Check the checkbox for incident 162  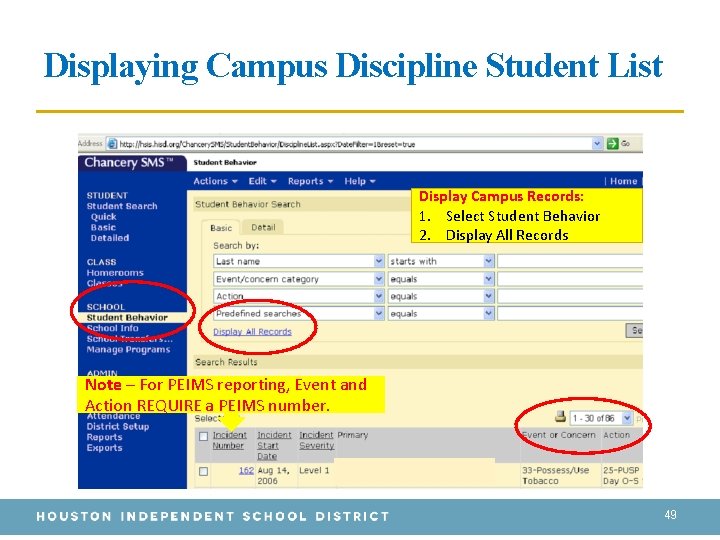pos(203,471)
